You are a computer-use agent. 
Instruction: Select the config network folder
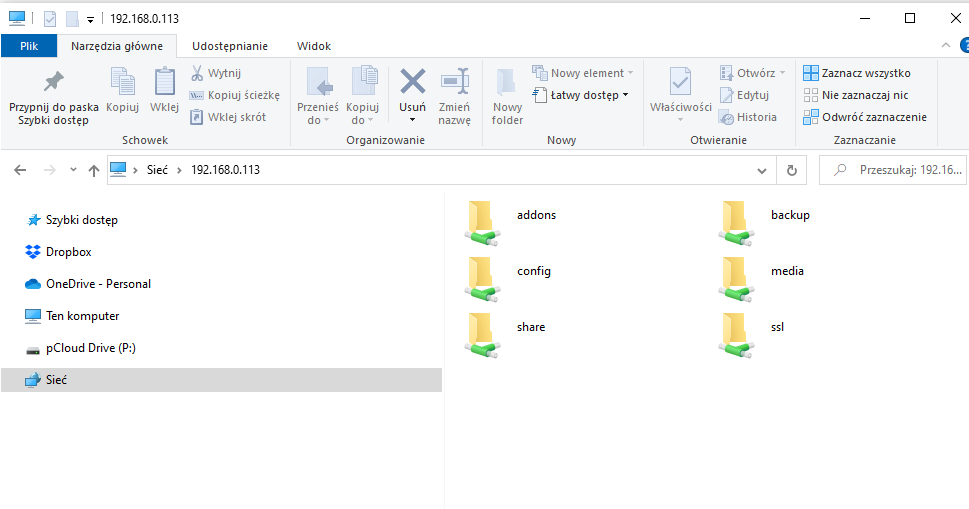(x=508, y=279)
